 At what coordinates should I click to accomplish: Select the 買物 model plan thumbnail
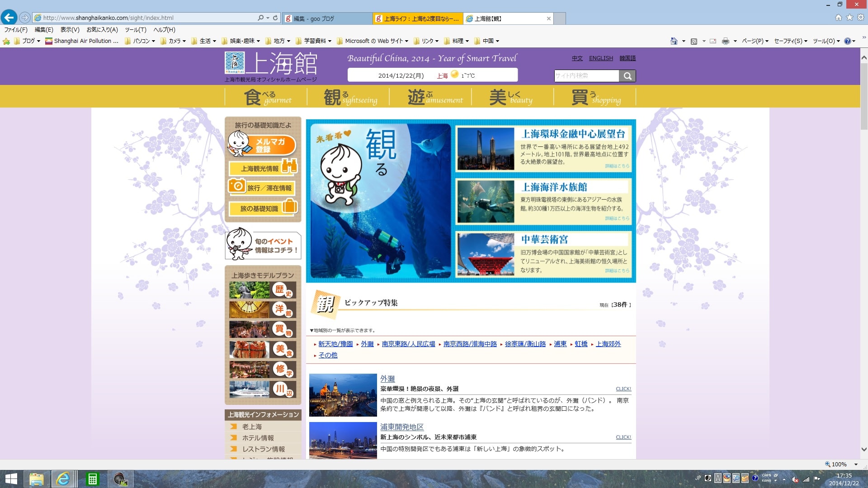263,329
